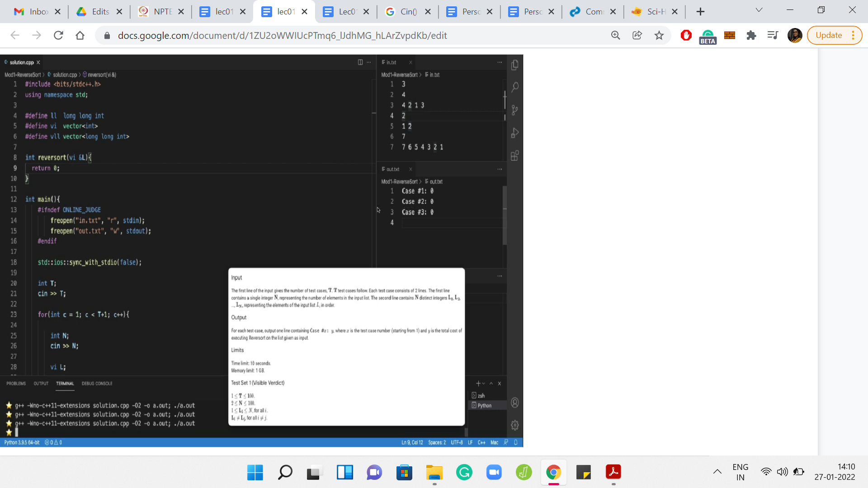Click the red ad blocker extension icon
The image size is (868, 488).
(x=686, y=35)
